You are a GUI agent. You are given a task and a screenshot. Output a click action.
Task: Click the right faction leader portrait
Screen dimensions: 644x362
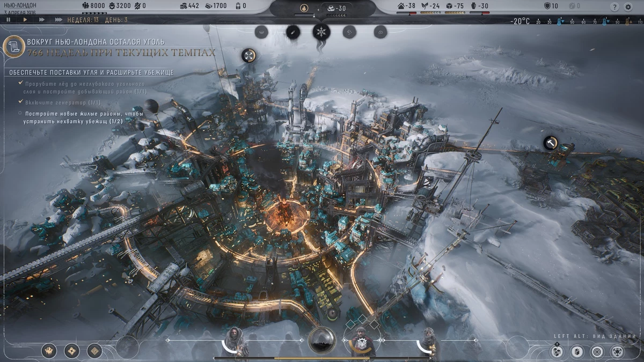(x=428, y=342)
